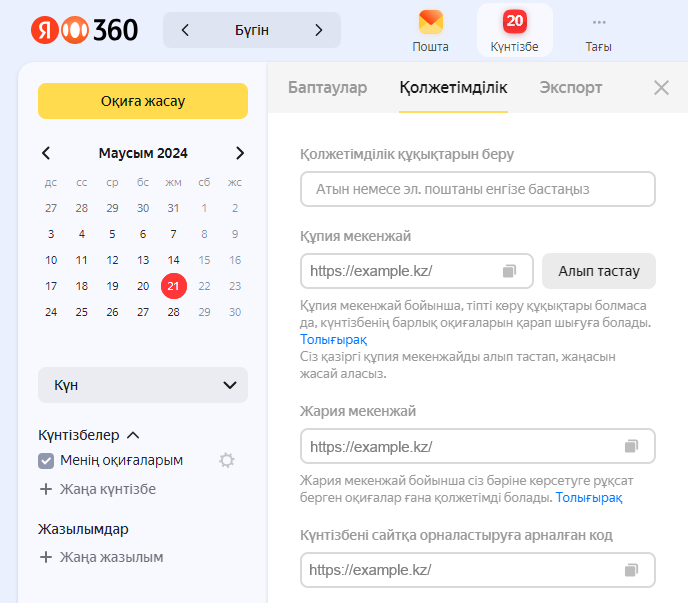This screenshot has height=603, width=688.
Task: Go to next month in mini calendar
Action: click(x=239, y=153)
